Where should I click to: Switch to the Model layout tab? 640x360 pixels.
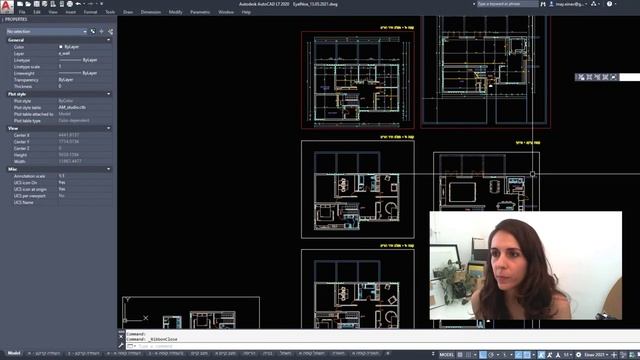point(14,353)
